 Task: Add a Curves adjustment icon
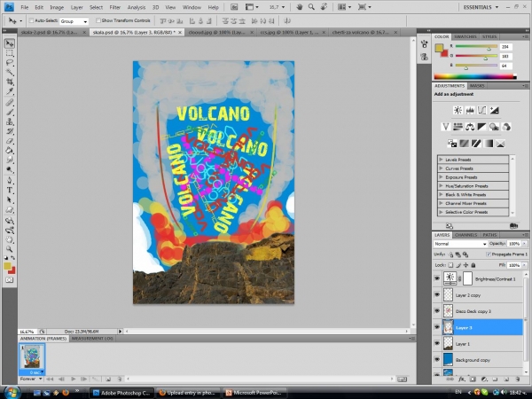pyautogui.click(x=481, y=110)
